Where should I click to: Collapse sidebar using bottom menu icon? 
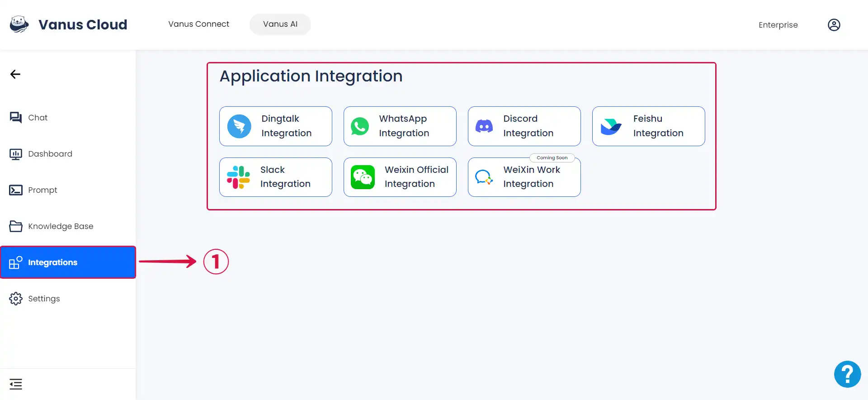point(16,384)
